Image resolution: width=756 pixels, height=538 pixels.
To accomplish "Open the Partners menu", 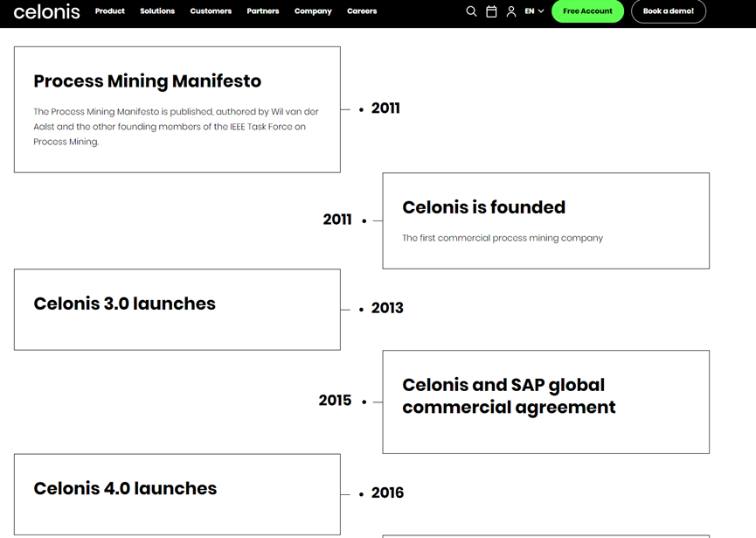I will pos(263,11).
